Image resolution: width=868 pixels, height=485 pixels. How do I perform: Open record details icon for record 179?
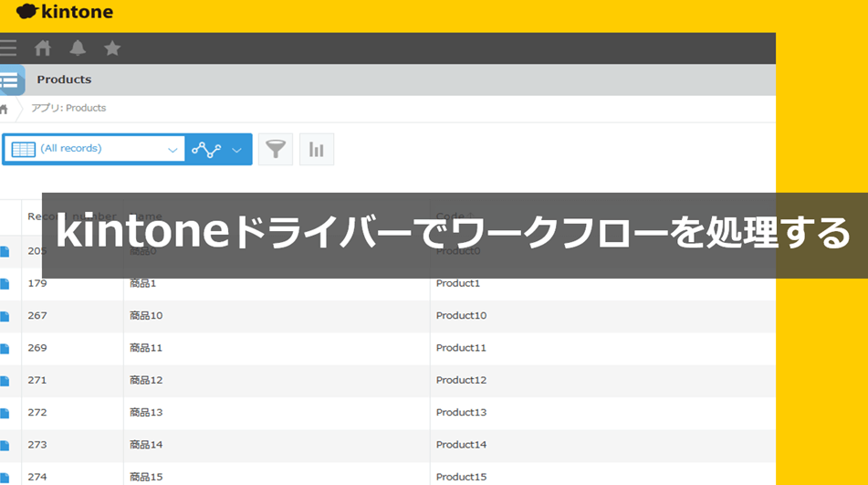5,284
